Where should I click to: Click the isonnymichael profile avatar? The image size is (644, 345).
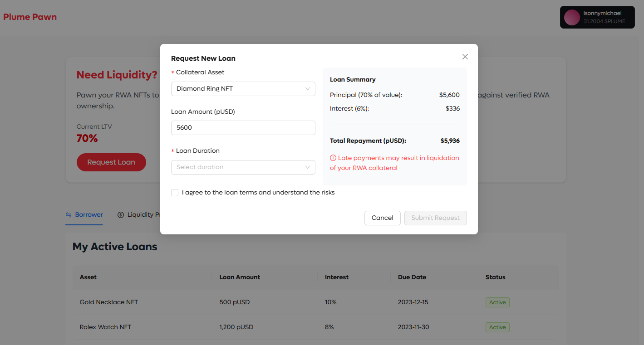point(572,17)
